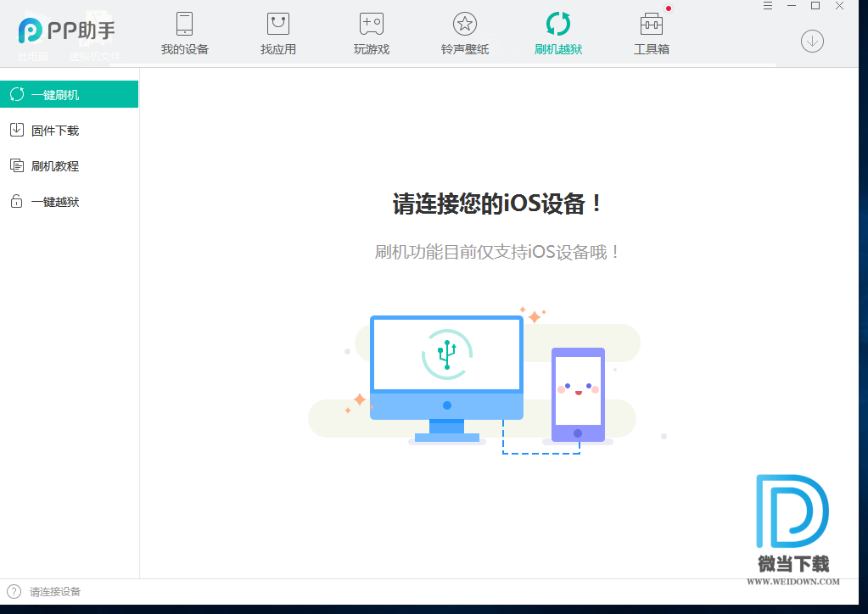The image size is (868, 614).
Task: Open the 玩游戏 gamepad icon
Action: (371, 24)
